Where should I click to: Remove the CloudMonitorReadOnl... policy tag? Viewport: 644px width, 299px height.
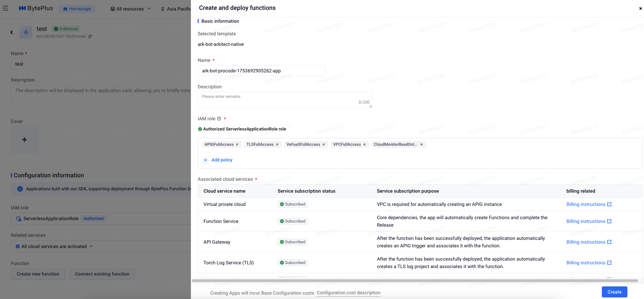click(422, 144)
